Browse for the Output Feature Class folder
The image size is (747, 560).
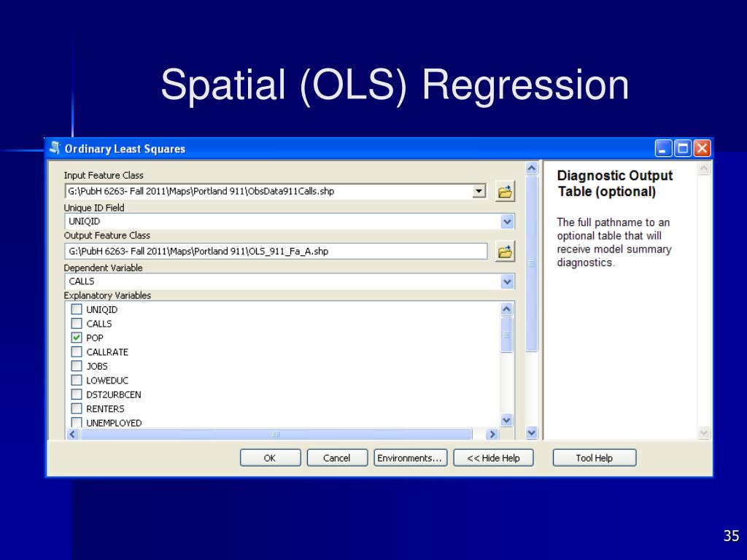point(505,252)
